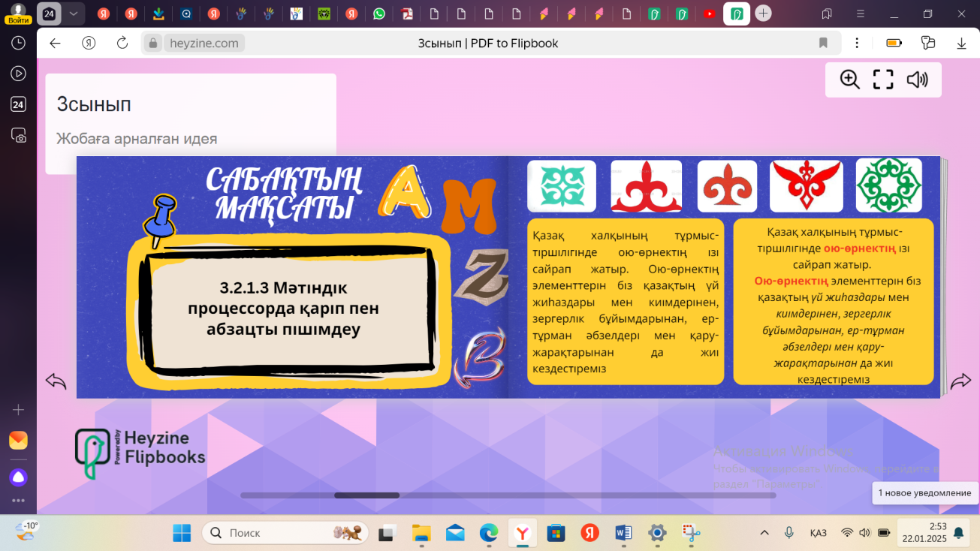Open the browser page options menu
This screenshot has width=980, height=551.
[x=857, y=43]
